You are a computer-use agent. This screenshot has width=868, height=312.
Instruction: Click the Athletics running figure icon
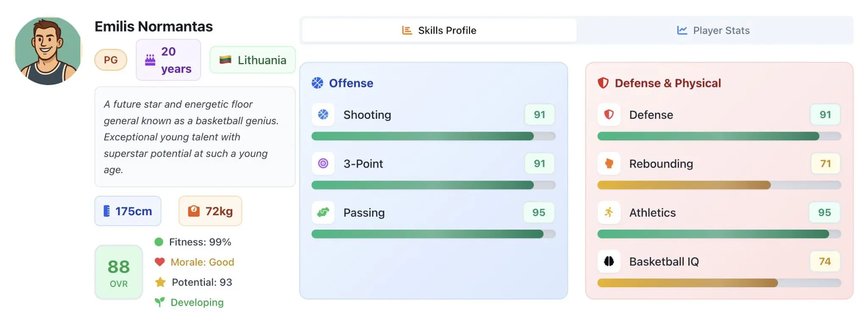coord(609,213)
